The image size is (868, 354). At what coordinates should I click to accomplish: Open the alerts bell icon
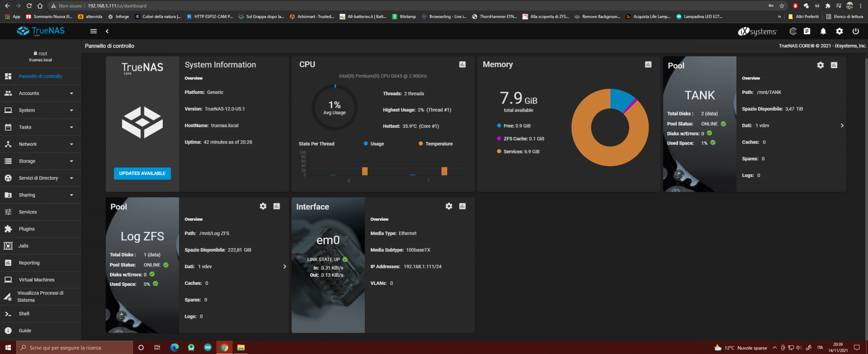pos(823,31)
